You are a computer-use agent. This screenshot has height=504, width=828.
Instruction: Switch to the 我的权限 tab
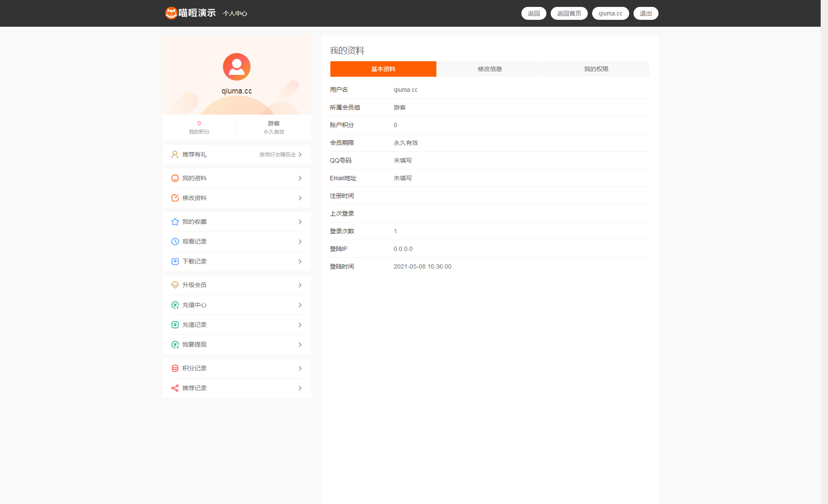(596, 69)
